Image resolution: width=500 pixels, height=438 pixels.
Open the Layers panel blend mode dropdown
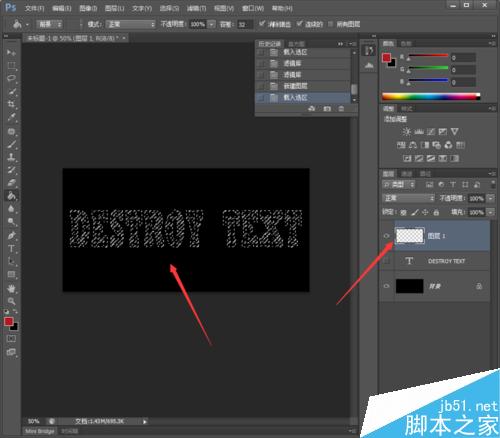408,198
